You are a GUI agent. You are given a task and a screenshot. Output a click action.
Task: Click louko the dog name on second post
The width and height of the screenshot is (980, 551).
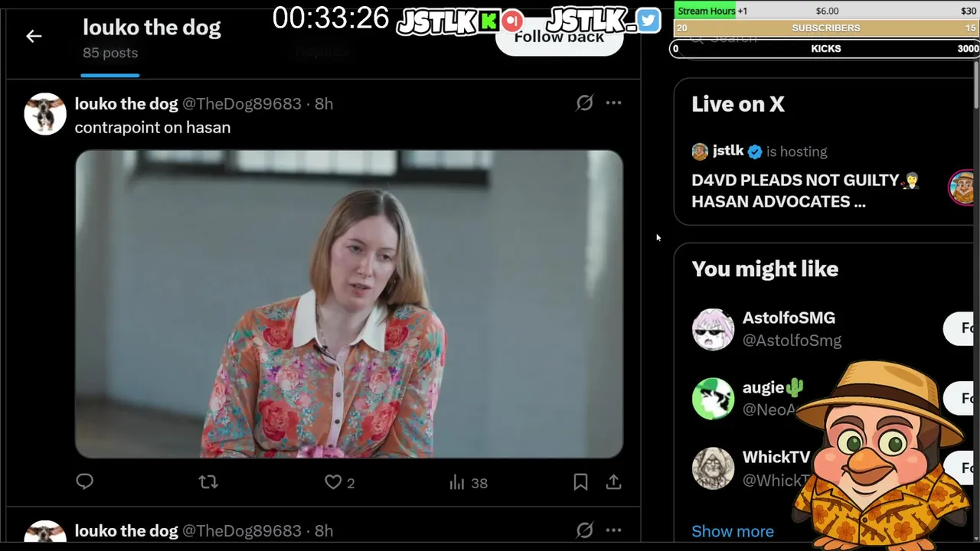point(126,530)
